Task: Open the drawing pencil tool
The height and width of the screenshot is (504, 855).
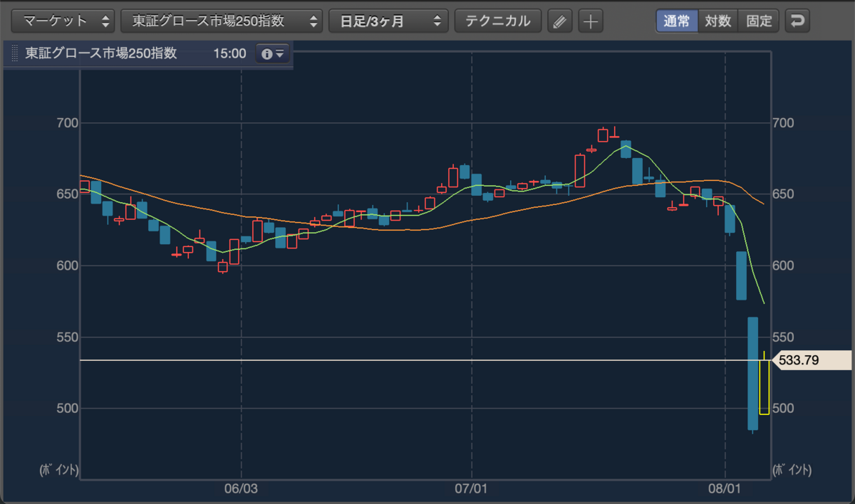Action: (x=559, y=21)
